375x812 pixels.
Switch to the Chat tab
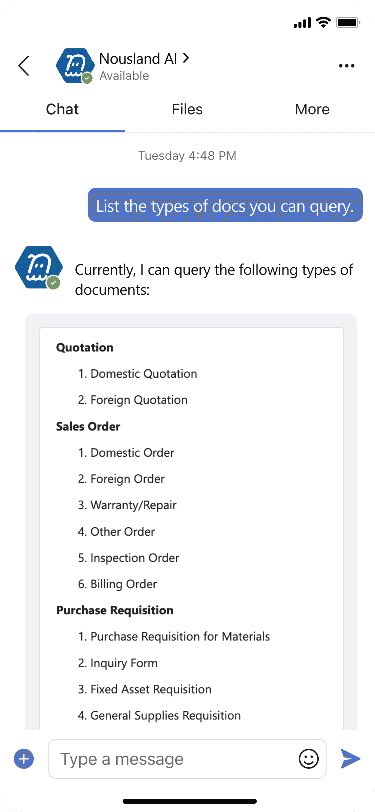coord(62,109)
